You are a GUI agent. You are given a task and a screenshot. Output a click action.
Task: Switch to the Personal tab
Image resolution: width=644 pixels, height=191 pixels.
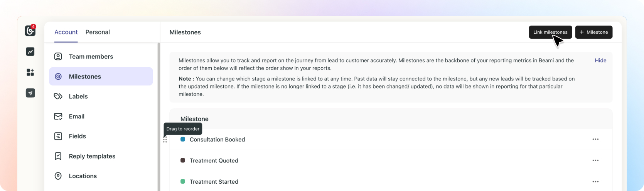pyautogui.click(x=98, y=32)
